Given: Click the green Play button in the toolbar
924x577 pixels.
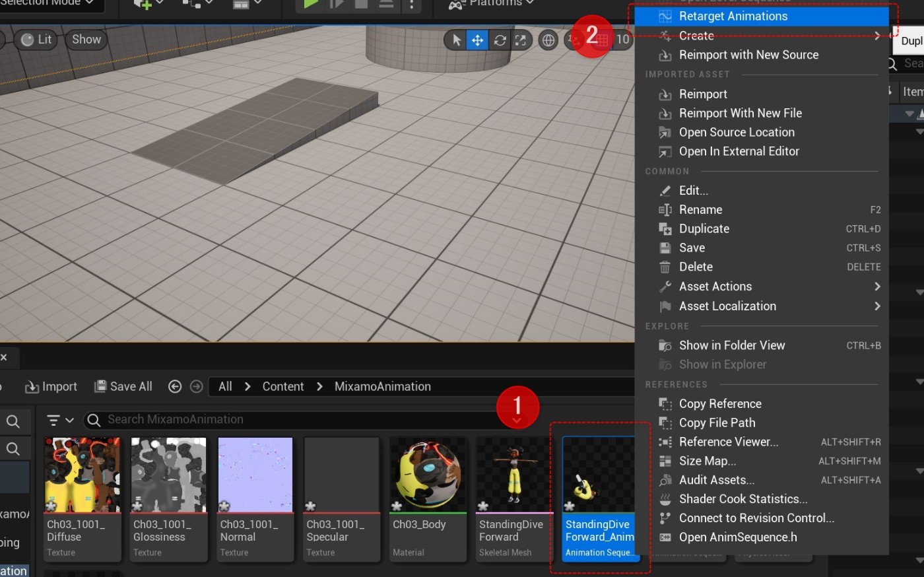Looking at the screenshot, I should (310, 4).
